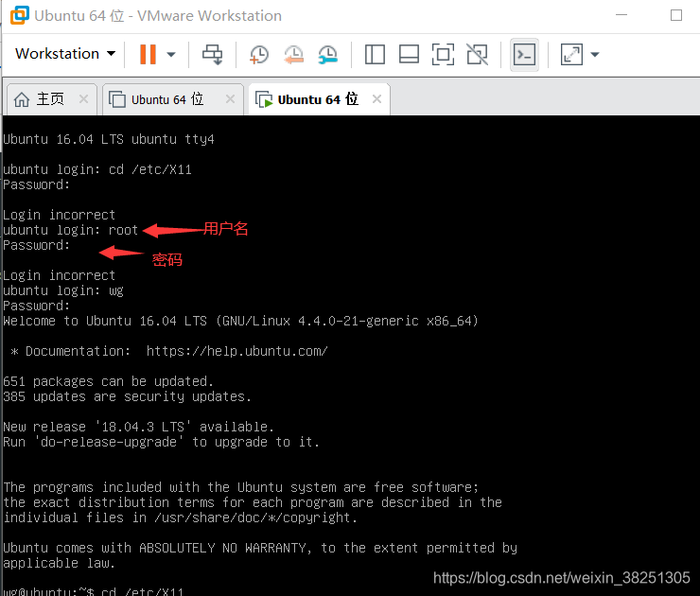Click the 'Ubuntu 16.04 LTS ubuntu tty4' header line
This screenshot has width=700, height=596.
109,139
